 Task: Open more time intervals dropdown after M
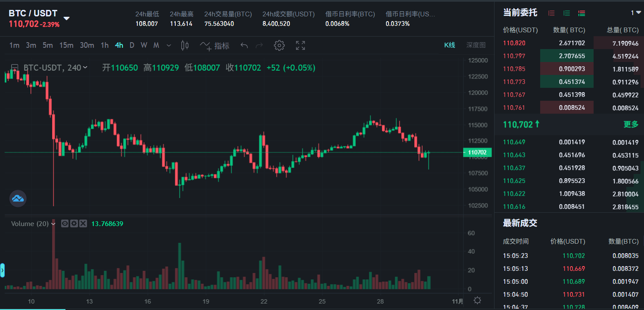168,46
